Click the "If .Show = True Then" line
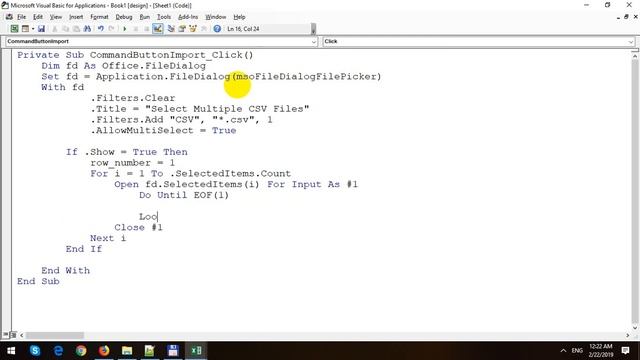The image size is (640, 360). [x=127, y=152]
